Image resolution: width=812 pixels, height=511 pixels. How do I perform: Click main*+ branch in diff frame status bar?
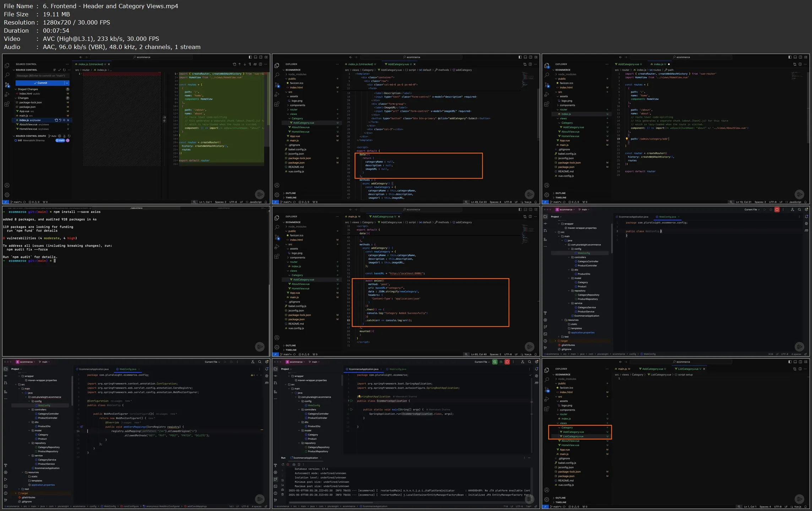[x=16, y=202]
